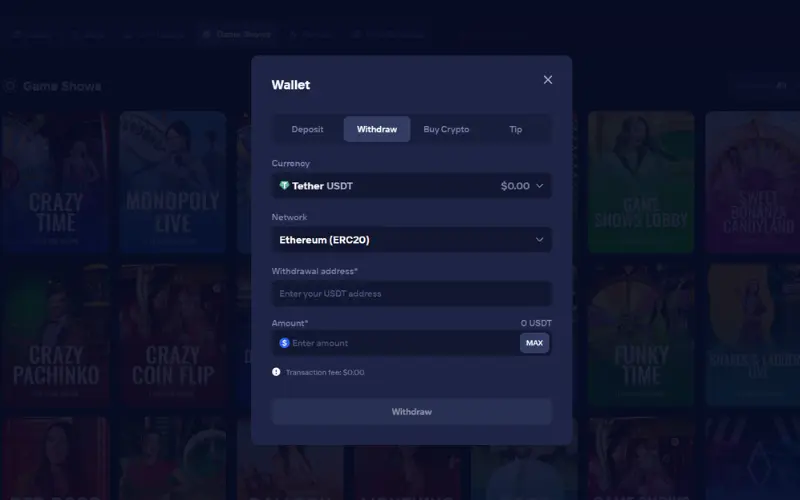Image resolution: width=800 pixels, height=500 pixels.
Task: Click the dollar icon in the amount field
Action: pos(284,343)
